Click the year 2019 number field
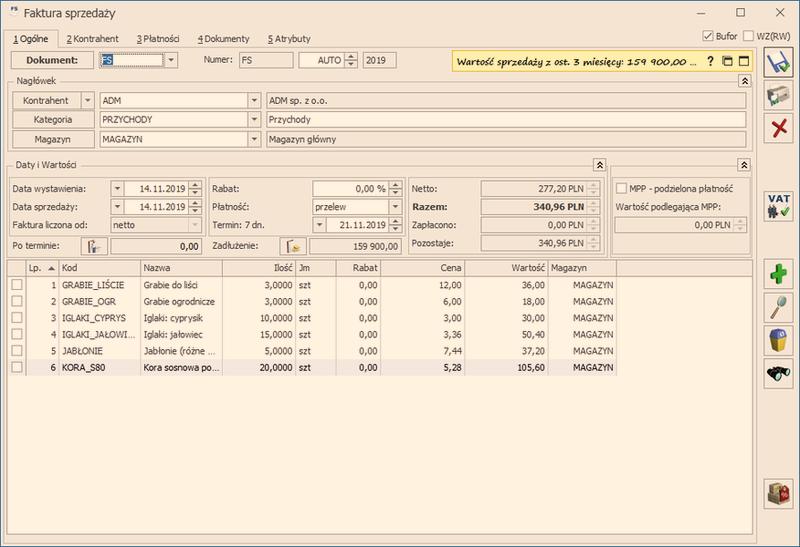Image resolution: width=800 pixels, height=547 pixels. pos(380,60)
